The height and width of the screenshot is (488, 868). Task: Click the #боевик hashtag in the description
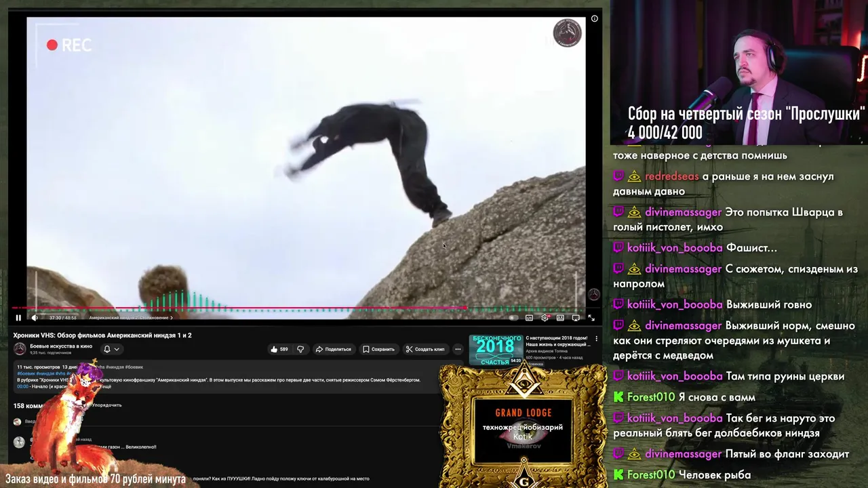click(x=26, y=373)
